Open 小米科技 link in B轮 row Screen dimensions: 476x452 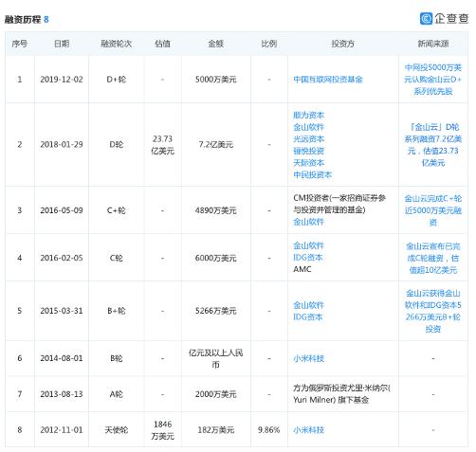tap(308, 358)
